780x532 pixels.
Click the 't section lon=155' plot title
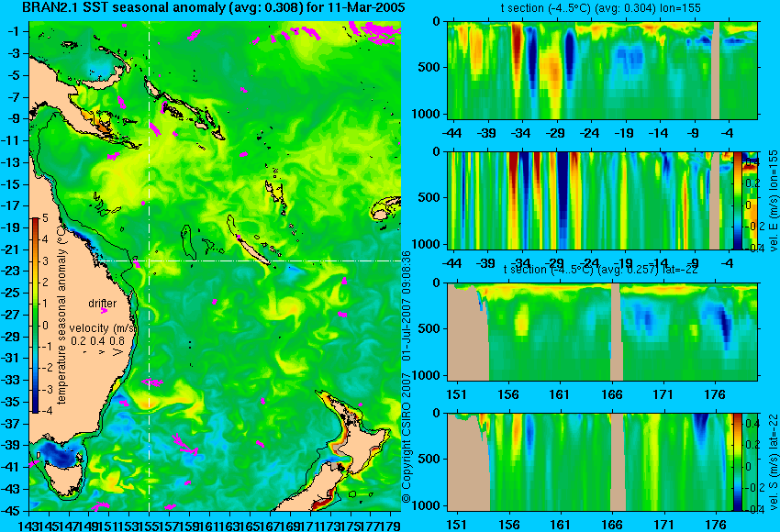[x=600, y=8]
